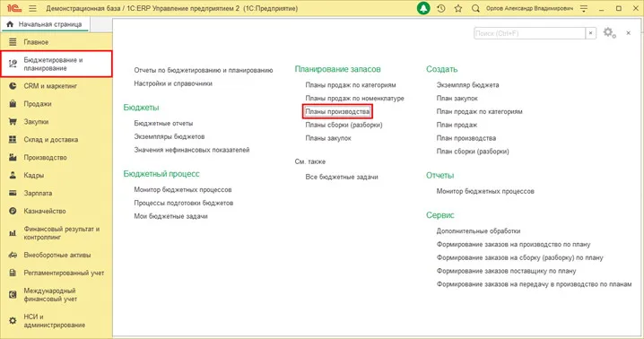644x339 pixels.
Task: Open Формирование заказов поставщику по плану
Action: pos(507,271)
